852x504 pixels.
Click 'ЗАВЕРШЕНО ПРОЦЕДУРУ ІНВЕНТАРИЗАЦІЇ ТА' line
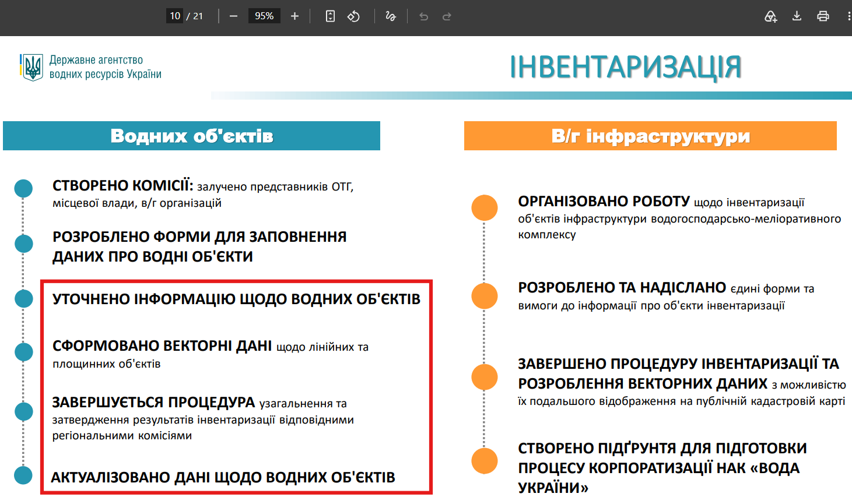679,364
